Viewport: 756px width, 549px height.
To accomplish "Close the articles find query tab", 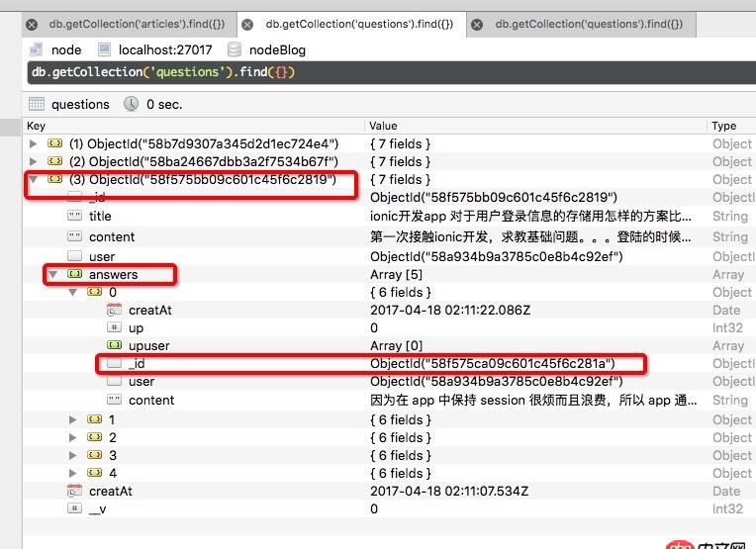I will tap(32, 25).
